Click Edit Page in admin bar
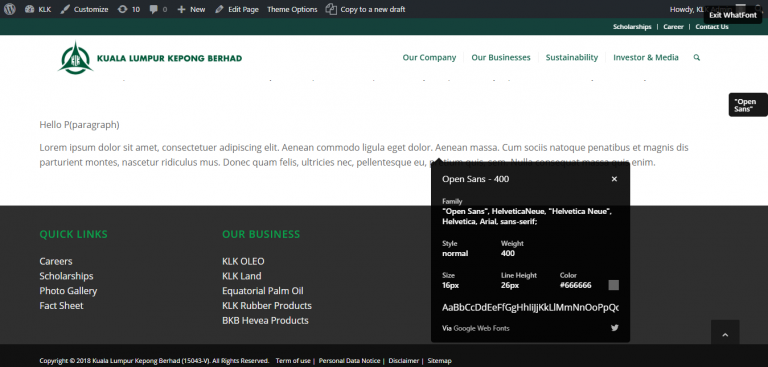This screenshot has height=367, width=768. [x=237, y=9]
